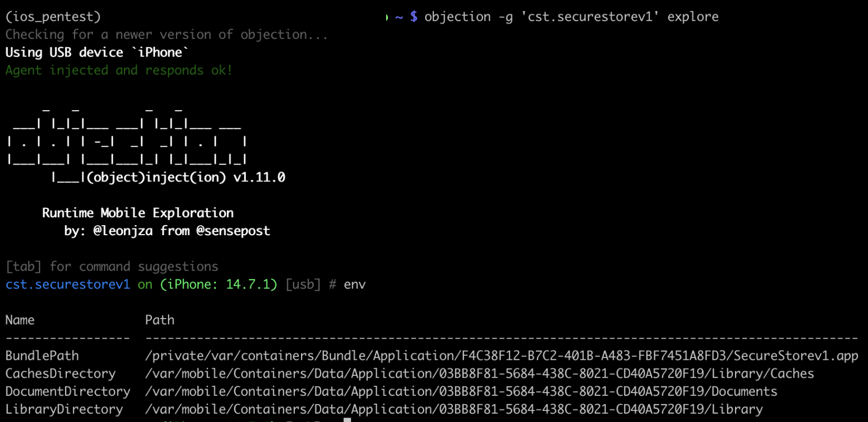Click the terminal cursor block at the bottom
Viewport: 868px width, 422px height.
click(347, 420)
